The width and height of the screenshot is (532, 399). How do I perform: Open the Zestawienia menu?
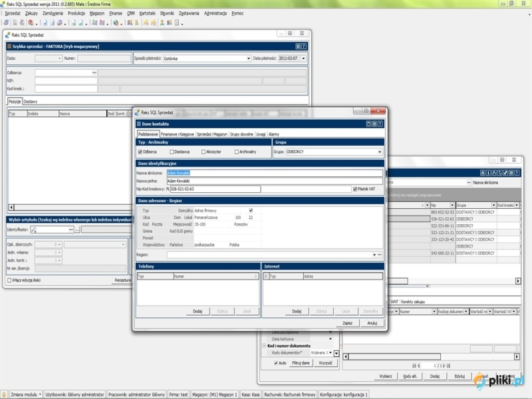click(189, 13)
